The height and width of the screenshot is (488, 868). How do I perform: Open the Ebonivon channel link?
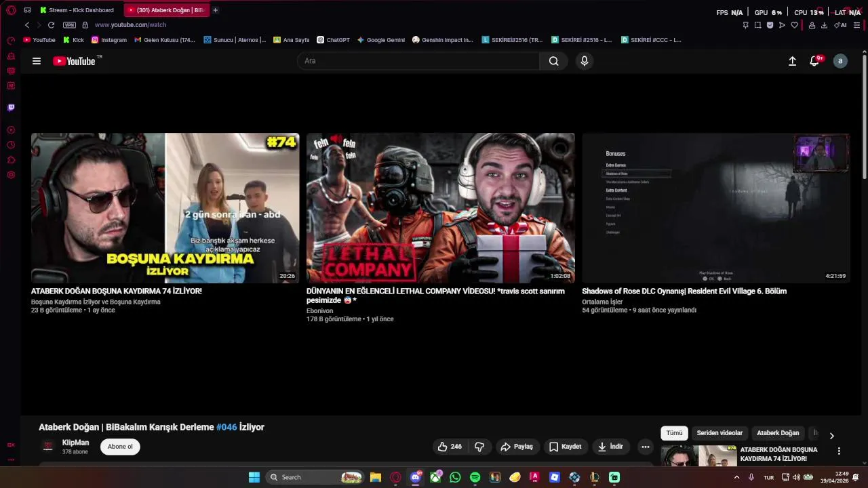coord(319,310)
